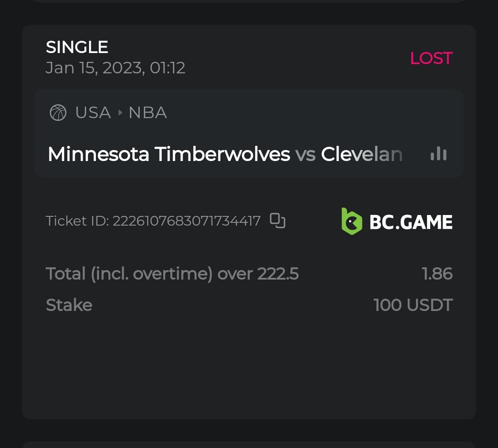498x448 pixels.
Task: Click the truncated Cleveland team name
Action: [x=362, y=154]
